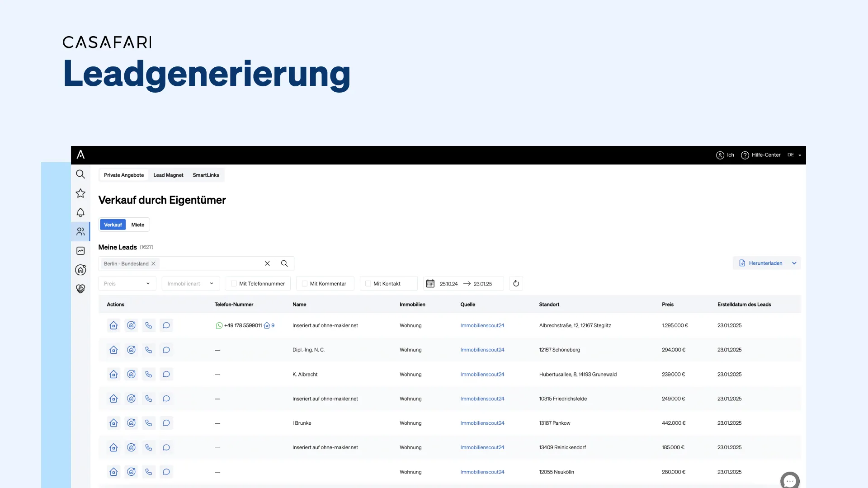Click comment icon in K. Albrecht row
This screenshot has height=488, width=868.
(166, 374)
